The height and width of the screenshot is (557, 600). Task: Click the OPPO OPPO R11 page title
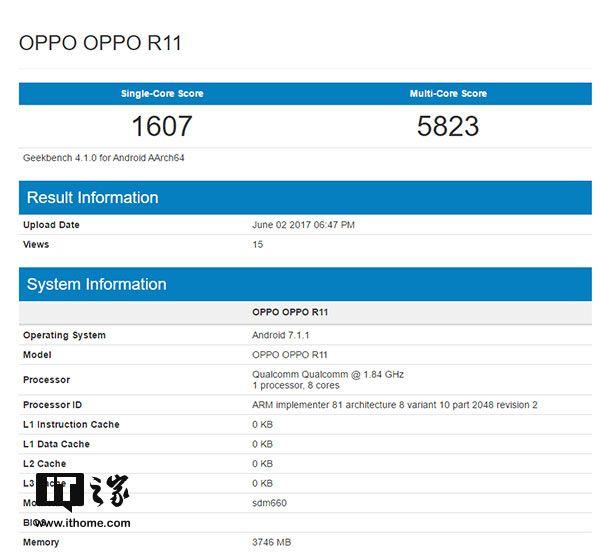(x=100, y=43)
